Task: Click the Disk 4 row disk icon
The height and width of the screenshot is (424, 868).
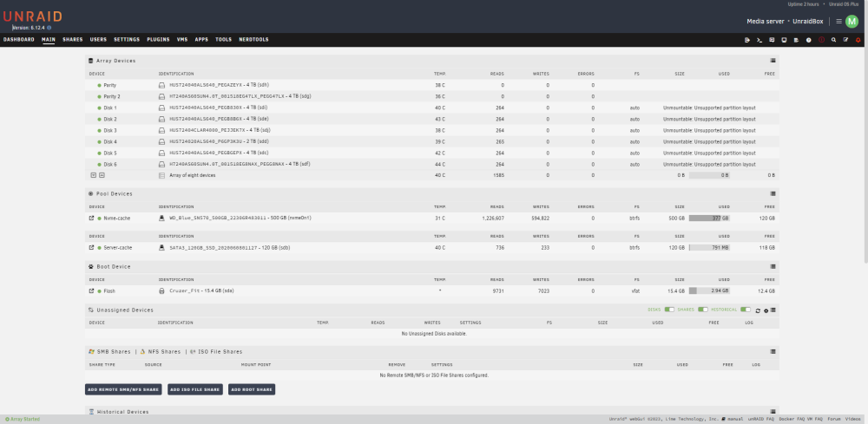Action: [x=161, y=141]
